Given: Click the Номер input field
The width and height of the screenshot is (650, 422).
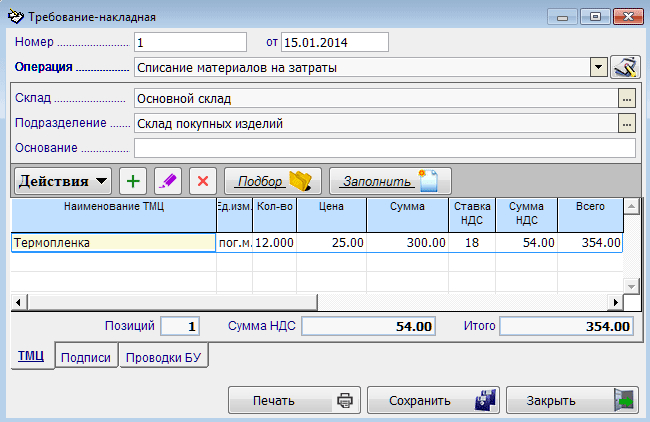Looking at the screenshot, I should pyautogui.click(x=190, y=42).
